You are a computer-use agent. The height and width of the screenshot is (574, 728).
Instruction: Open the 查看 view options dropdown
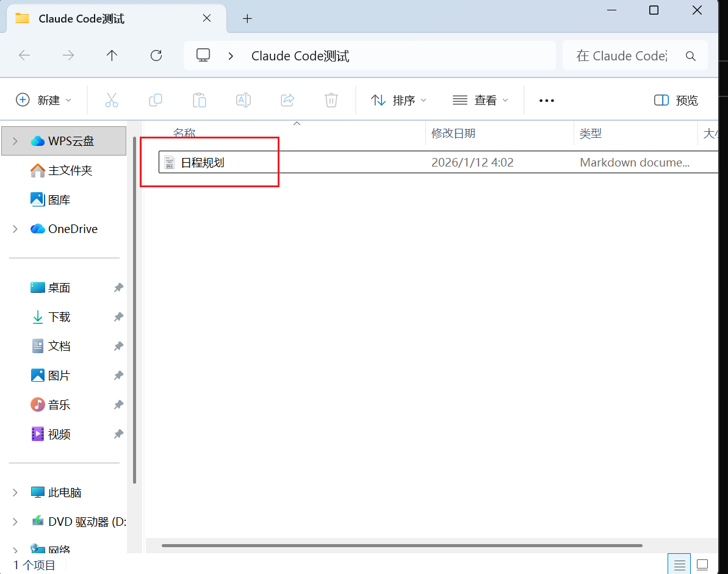pos(480,99)
